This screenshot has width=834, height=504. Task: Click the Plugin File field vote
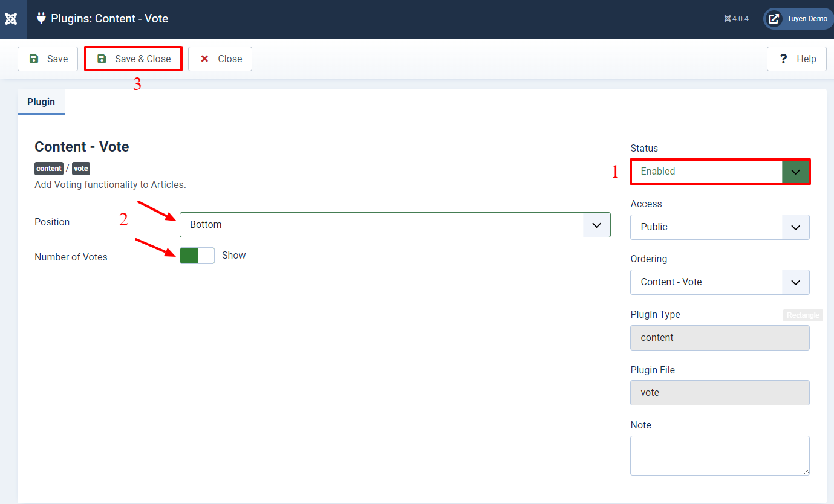point(720,393)
